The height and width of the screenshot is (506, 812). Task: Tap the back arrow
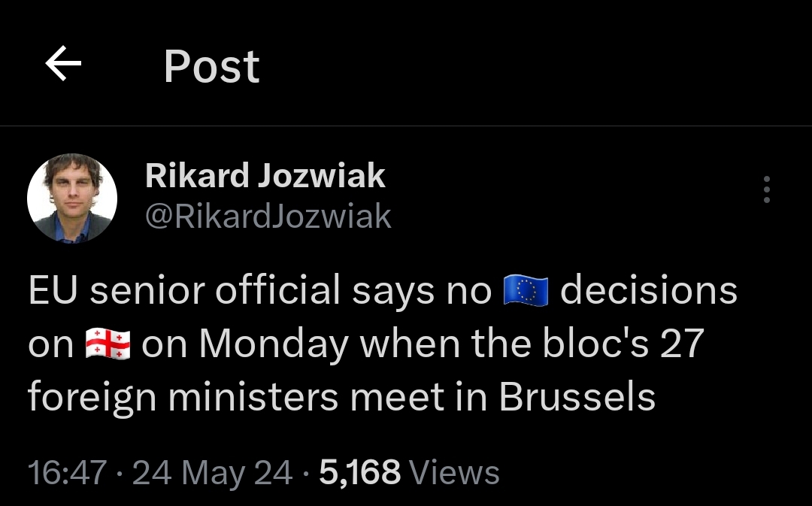(63, 65)
